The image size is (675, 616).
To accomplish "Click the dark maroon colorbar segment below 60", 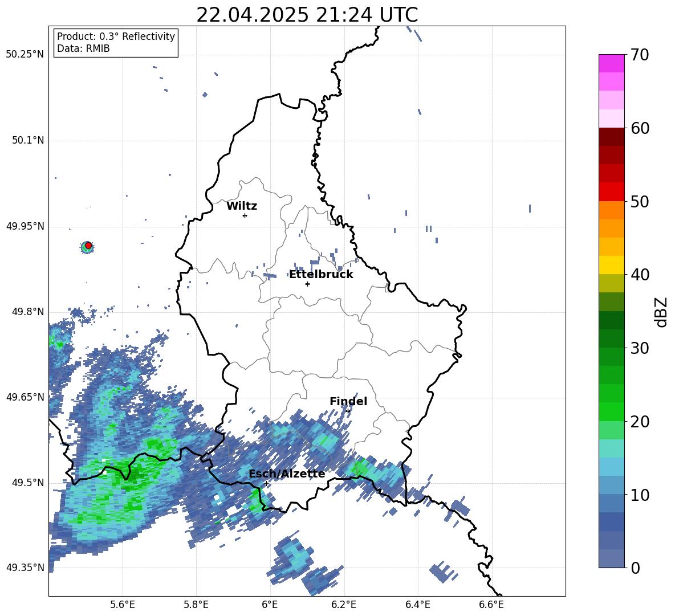I will [611, 137].
